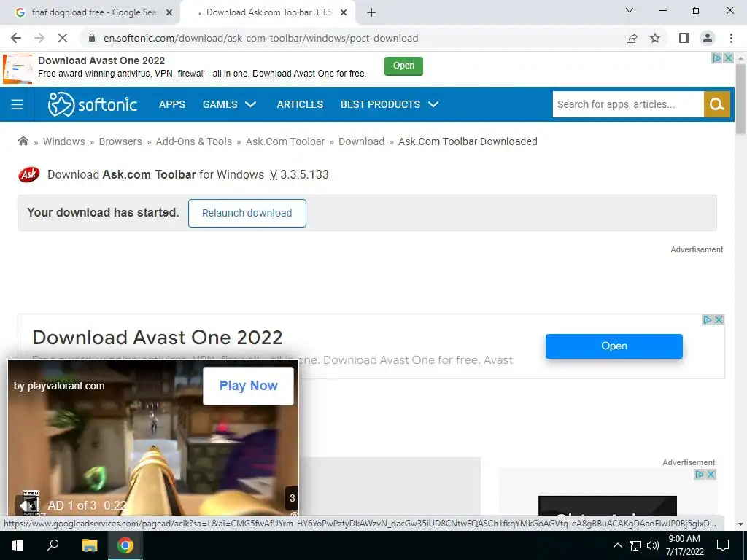This screenshot has height=560, width=747.
Task: Show hidden system tray icons
Action: [x=617, y=545]
